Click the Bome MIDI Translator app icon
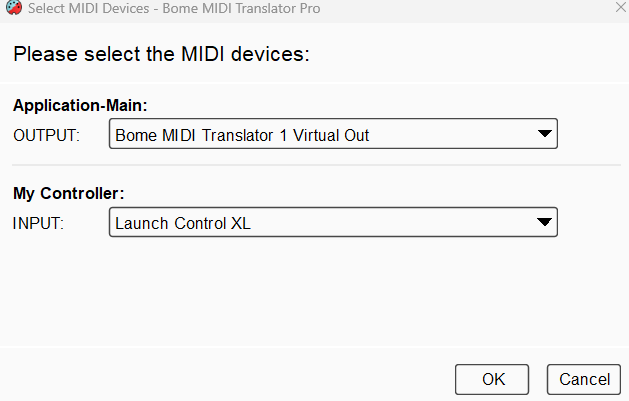629x401 pixels. [x=14, y=8]
